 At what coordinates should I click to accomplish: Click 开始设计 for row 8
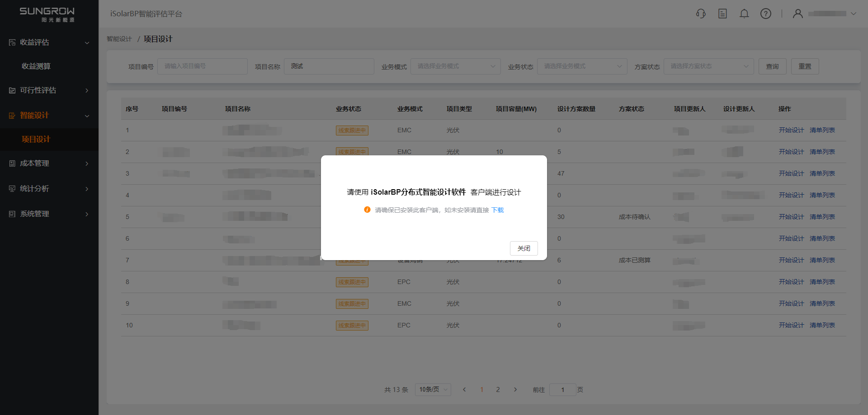(x=791, y=282)
